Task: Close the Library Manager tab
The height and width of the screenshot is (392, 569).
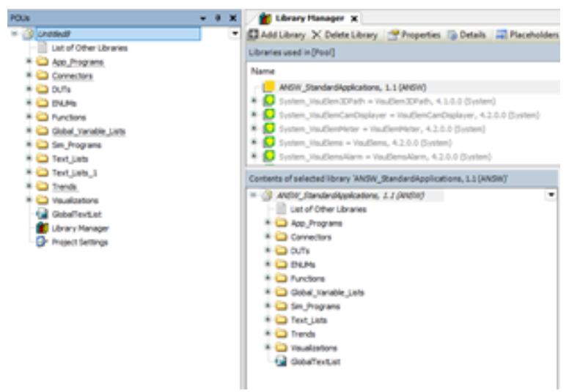Action: [353, 18]
